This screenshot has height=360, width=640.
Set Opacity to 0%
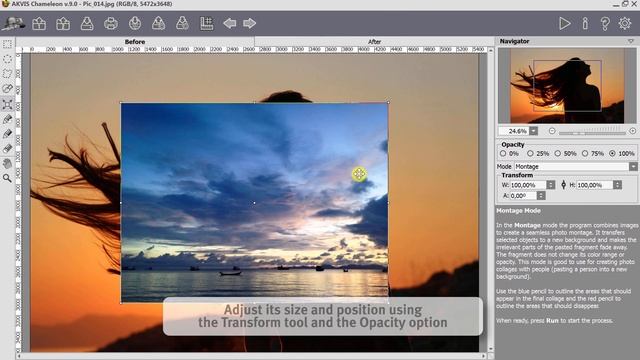pyautogui.click(x=503, y=153)
